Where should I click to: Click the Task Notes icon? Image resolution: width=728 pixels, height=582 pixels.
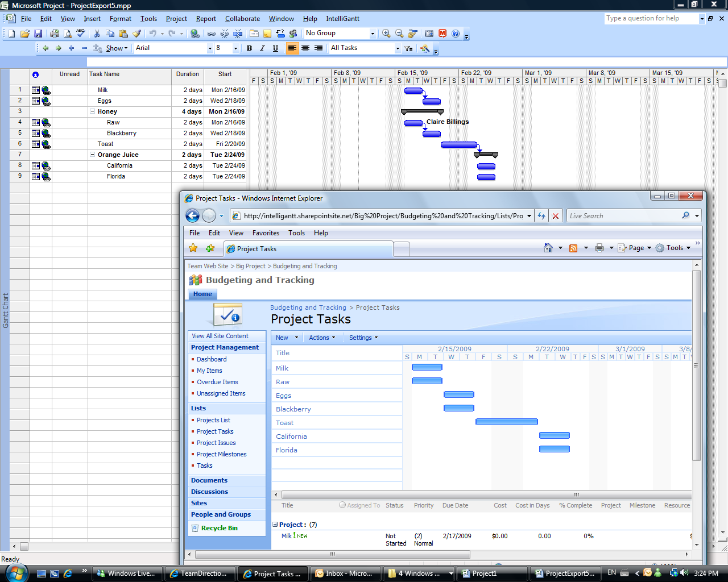point(267,34)
